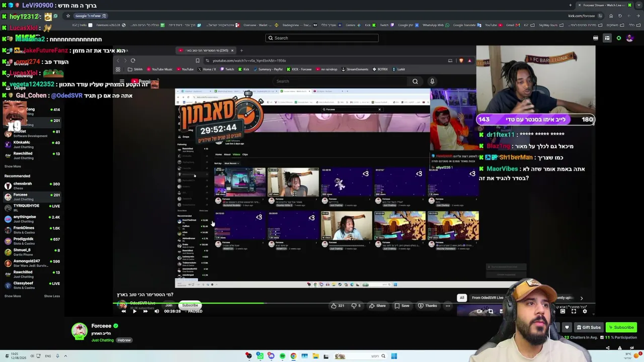Open the Windows Start menu
Image resolution: width=644 pixels, height=362 pixels.
pyautogui.click(x=394, y=356)
